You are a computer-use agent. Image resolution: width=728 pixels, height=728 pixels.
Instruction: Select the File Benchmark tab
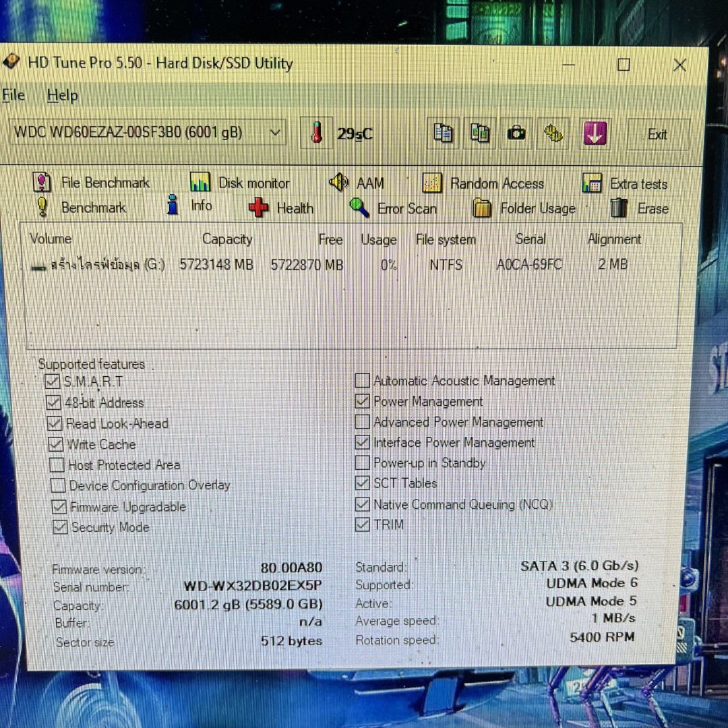pos(92,183)
